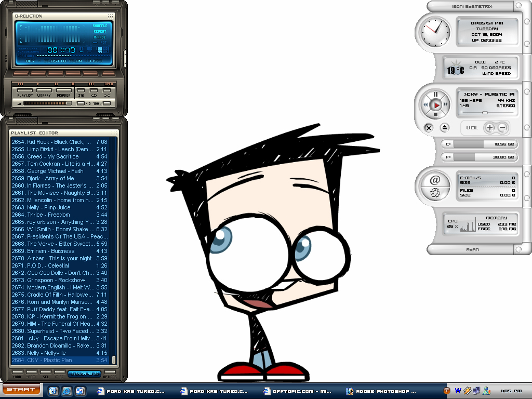Click stop square on Sysmetrix dial

pyautogui.click(x=436, y=115)
